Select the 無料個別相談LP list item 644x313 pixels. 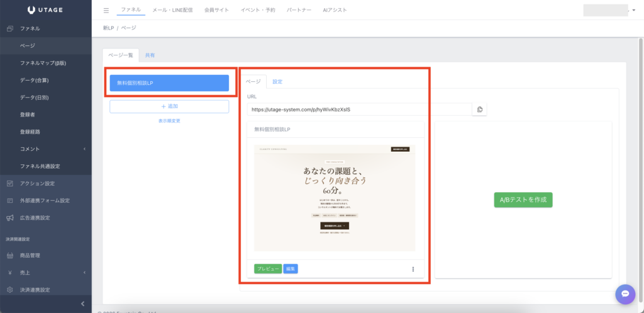click(169, 83)
